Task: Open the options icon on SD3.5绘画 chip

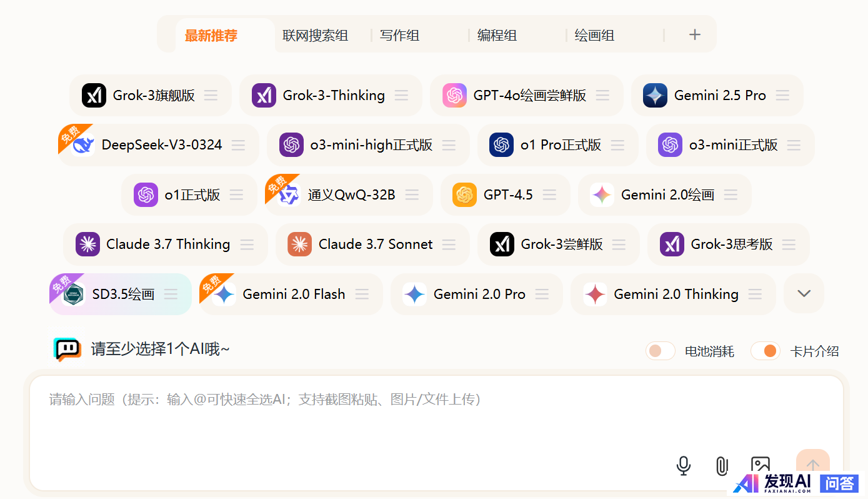Action: [x=171, y=294]
